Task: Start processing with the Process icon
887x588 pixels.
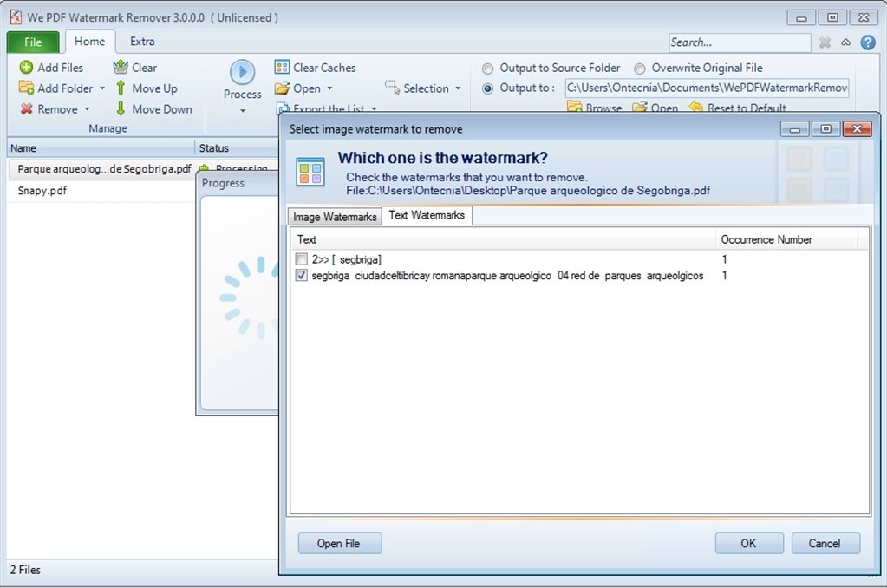Action: [241, 73]
